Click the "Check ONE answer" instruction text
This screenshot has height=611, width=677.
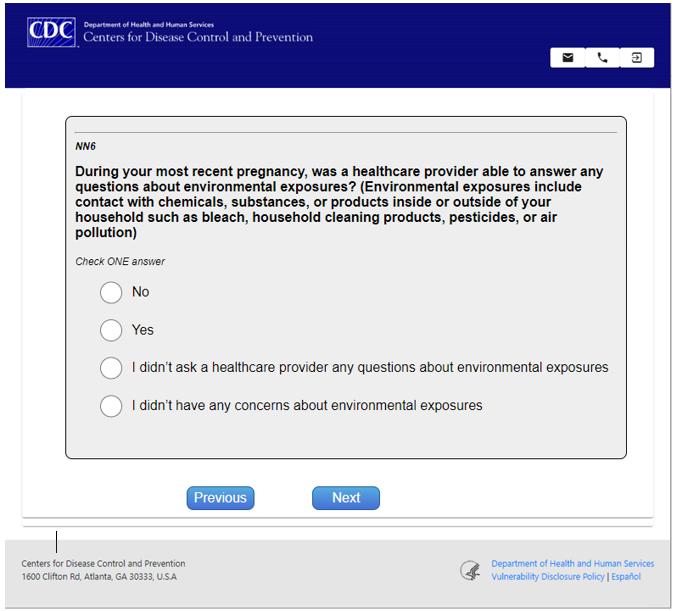120,262
